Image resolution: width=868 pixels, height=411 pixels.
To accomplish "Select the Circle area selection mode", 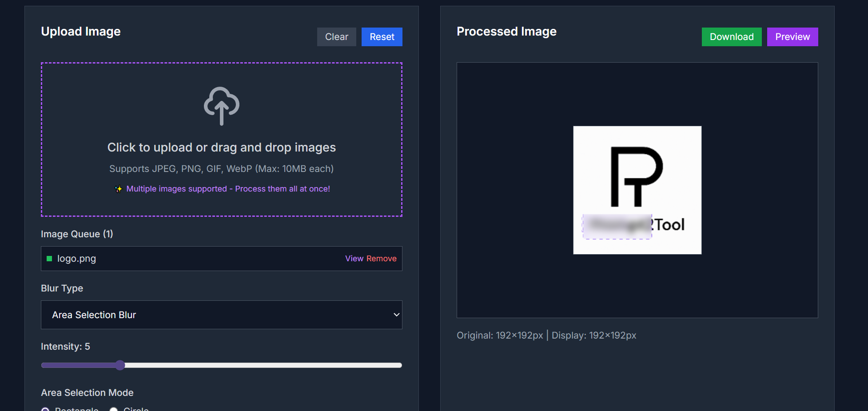I will 113,409.
